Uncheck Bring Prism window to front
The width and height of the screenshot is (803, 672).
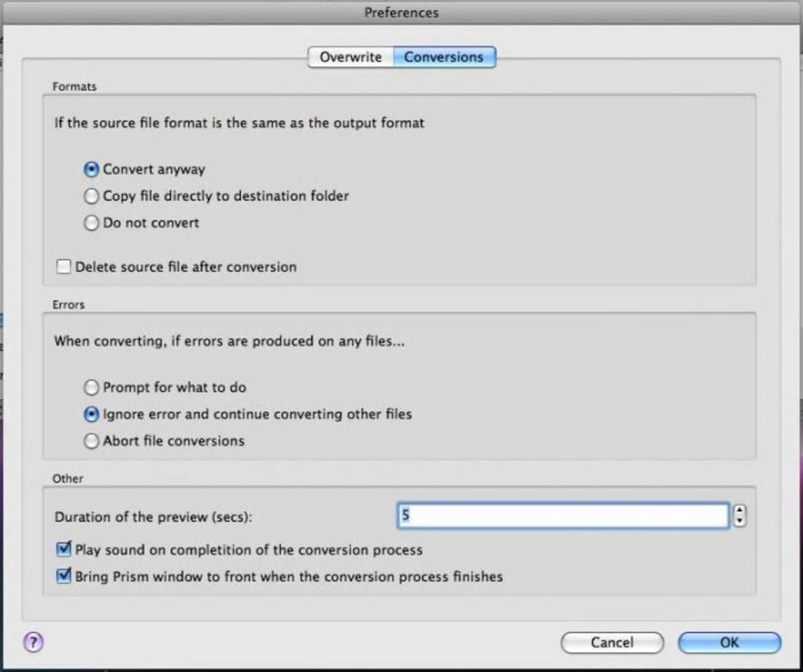coord(64,576)
